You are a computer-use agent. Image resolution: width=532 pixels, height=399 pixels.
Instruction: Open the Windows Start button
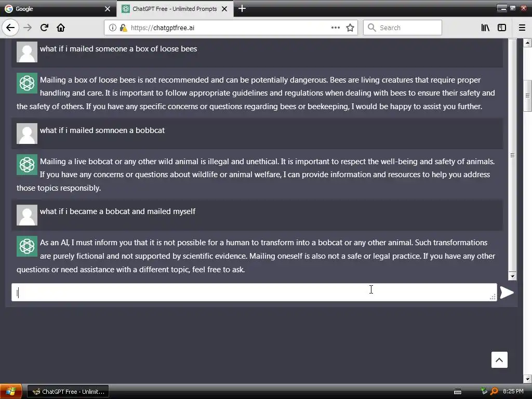11,392
